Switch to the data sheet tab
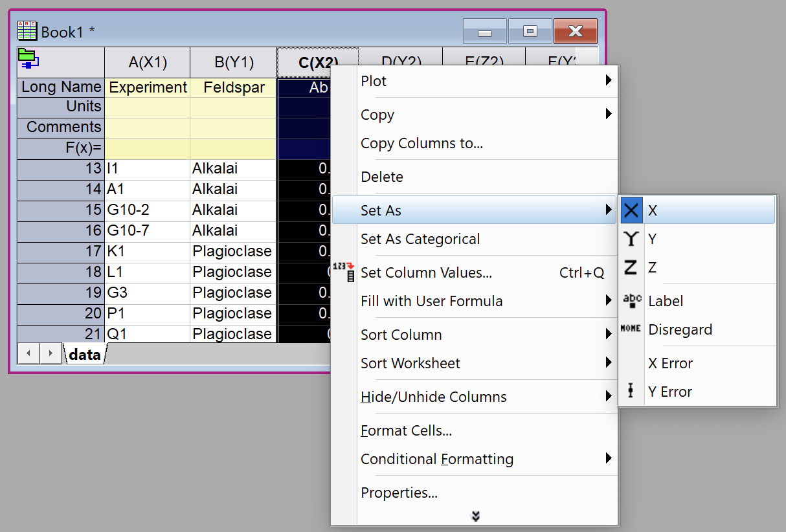The height and width of the screenshot is (532, 786). coord(84,354)
